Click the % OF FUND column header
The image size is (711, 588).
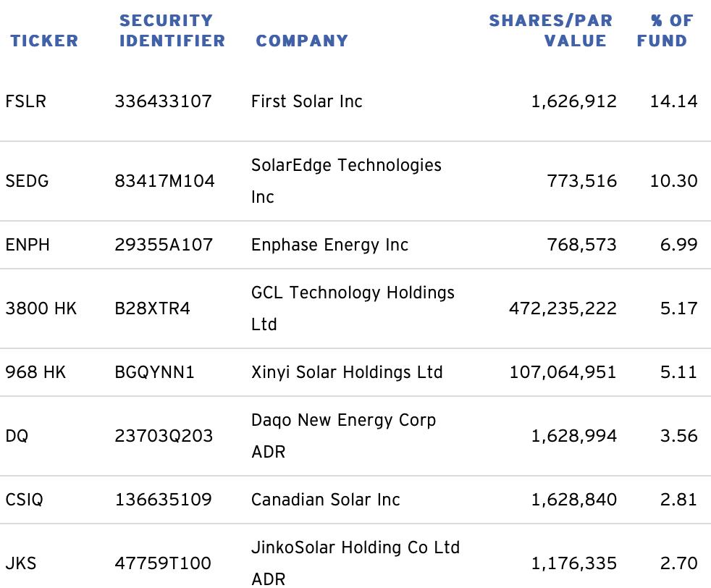click(665, 30)
